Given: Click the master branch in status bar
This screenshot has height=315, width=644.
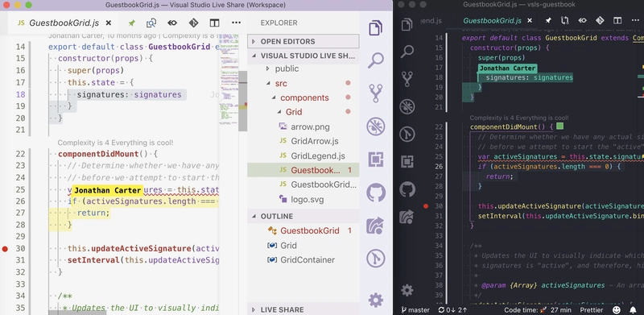Looking at the screenshot, I should (415, 310).
